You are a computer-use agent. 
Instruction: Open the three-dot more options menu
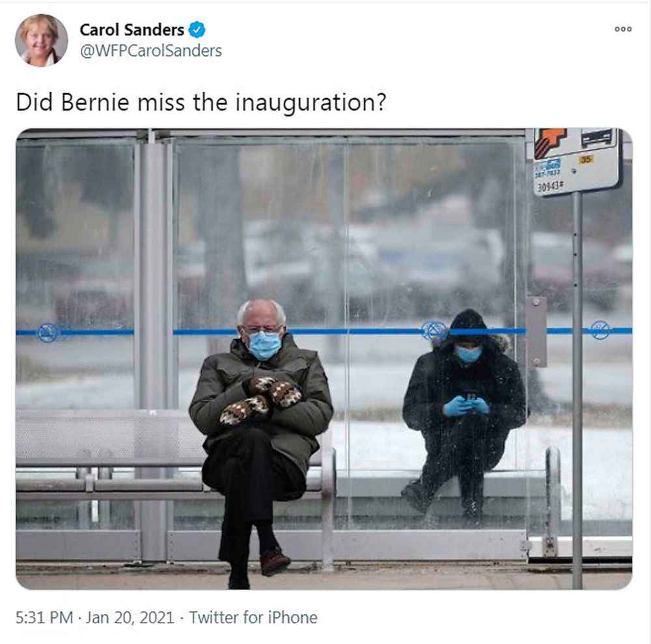coord(623,29)
